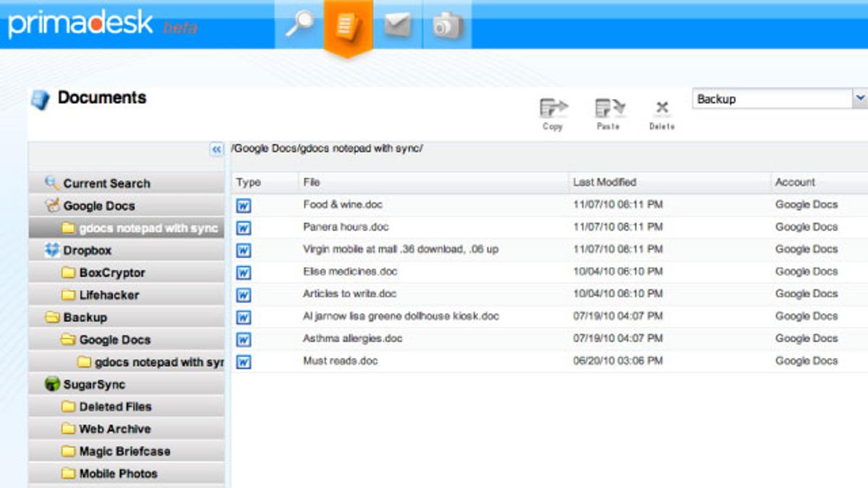This screenshot has height=488, width=868.
Task: Open the Backup dropdown menu
Action: coord(860,99)
